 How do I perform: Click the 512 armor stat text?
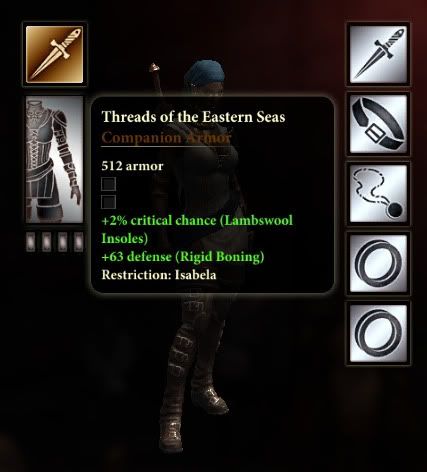click(132, 166)
